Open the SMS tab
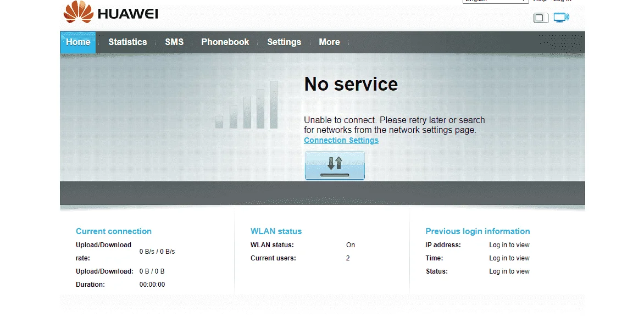The image size is (644, 328). click(174, 42)
